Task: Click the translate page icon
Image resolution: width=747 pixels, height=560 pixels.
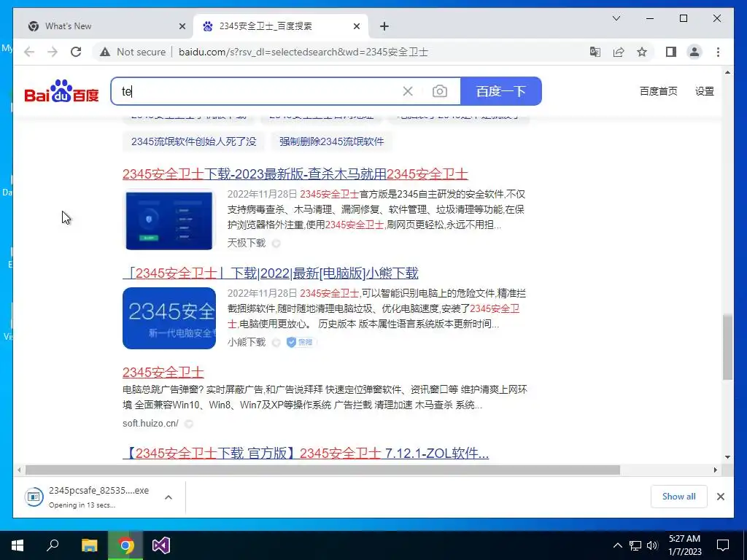Action: [595, 52]
